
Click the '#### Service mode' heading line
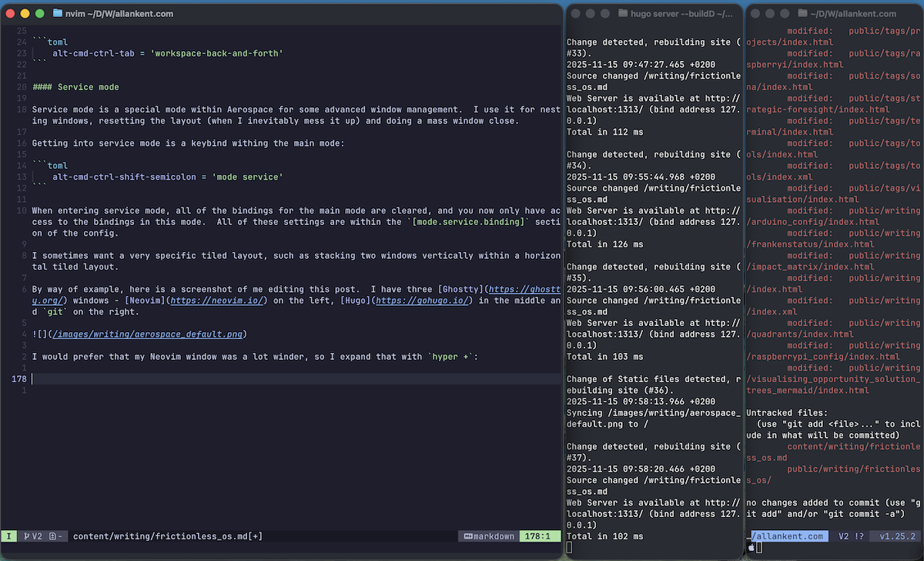point(75,87)
